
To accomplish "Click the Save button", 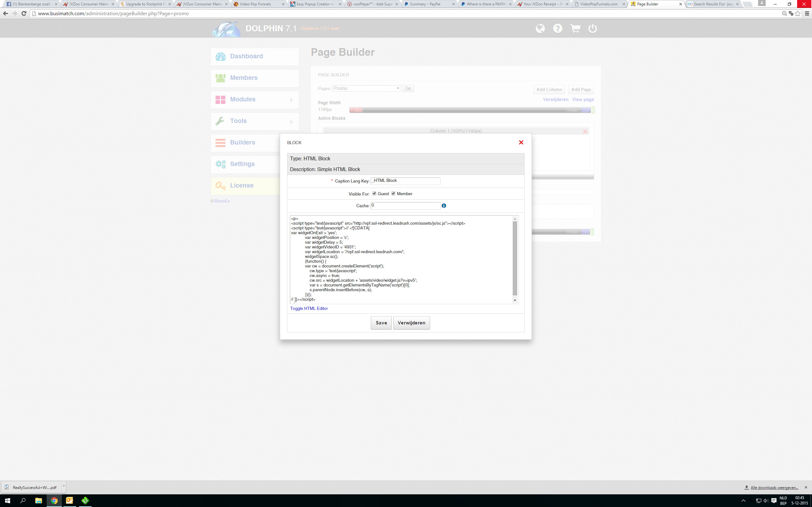I will (x=381, y=323).
